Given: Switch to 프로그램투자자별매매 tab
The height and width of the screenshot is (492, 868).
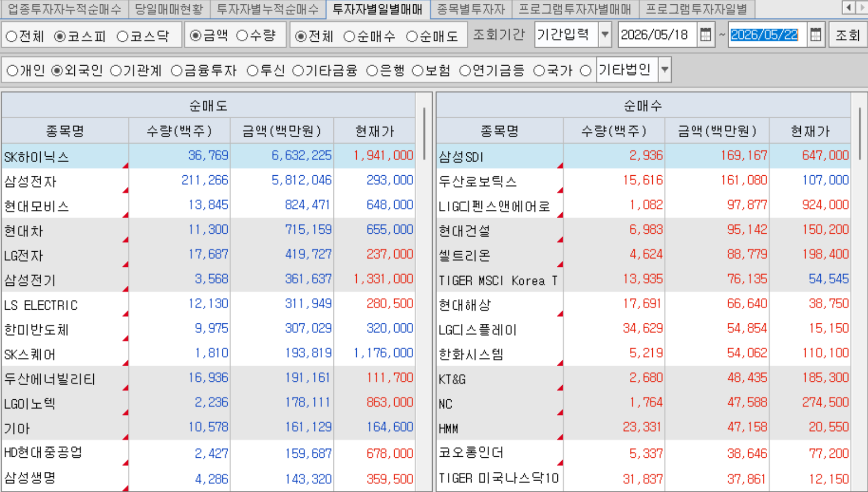Looking at the screenshot, I should pos(575,9).
